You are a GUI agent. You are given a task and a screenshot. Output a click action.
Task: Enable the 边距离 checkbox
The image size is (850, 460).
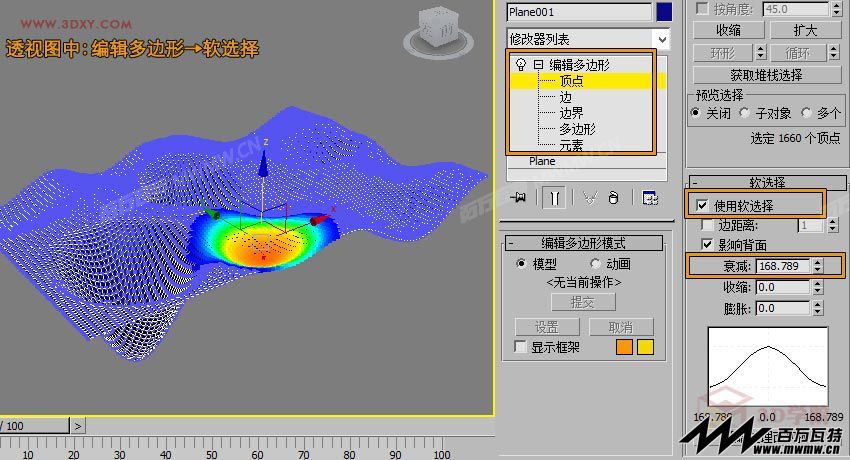[x=707, y=225]
